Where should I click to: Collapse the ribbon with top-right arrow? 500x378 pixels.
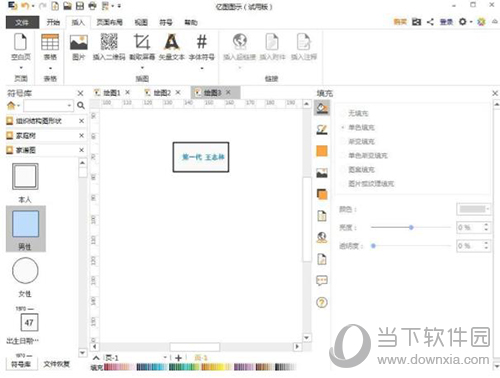pyautogui.click(x=494, y=22)
